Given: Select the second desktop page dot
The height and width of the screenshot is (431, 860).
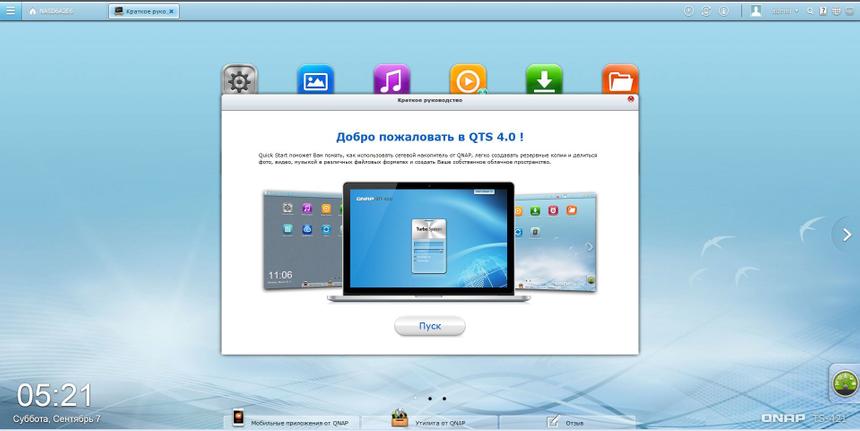Looking at the screenshot, I should click(x=429, y=399).
